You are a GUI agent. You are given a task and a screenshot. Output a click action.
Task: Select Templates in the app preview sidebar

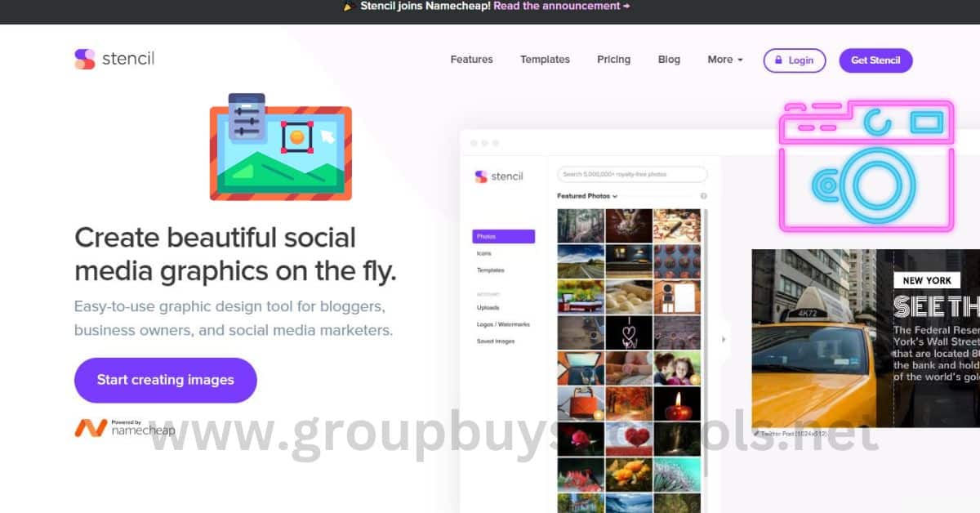490,270
